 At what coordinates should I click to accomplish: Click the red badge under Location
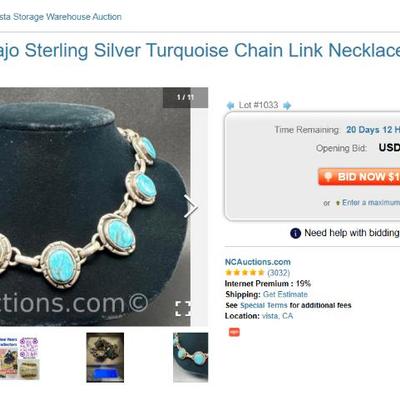click(x=234, y=332)
